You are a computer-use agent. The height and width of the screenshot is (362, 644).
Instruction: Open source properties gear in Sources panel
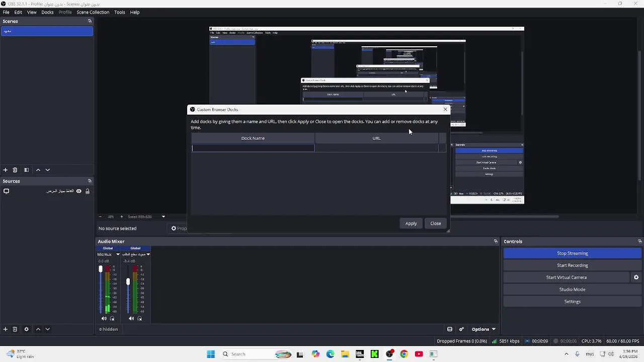(26, 329)
